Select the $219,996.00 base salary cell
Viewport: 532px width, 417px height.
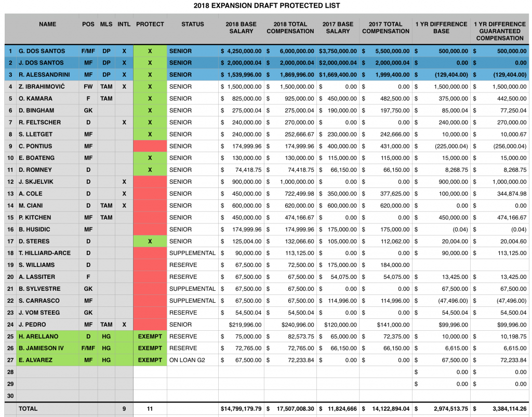(241, 325)
